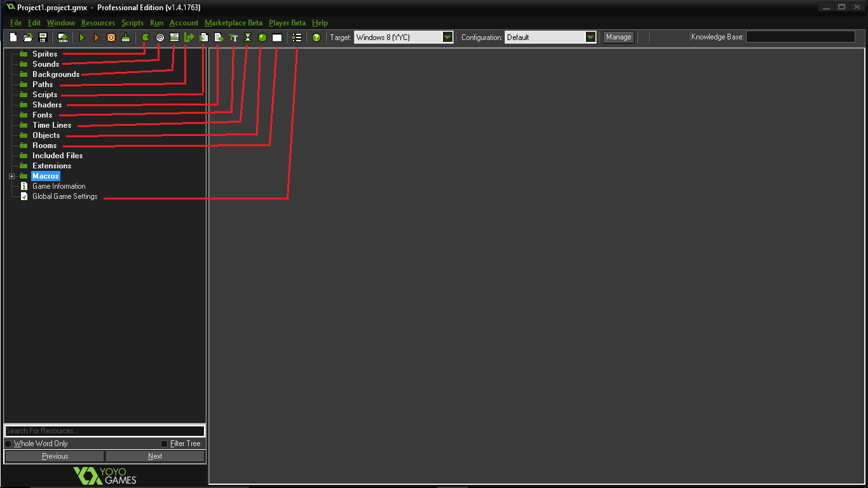868x488 pixels.
Task: Open the Scripts menu
Action: (x=133, y=23)
